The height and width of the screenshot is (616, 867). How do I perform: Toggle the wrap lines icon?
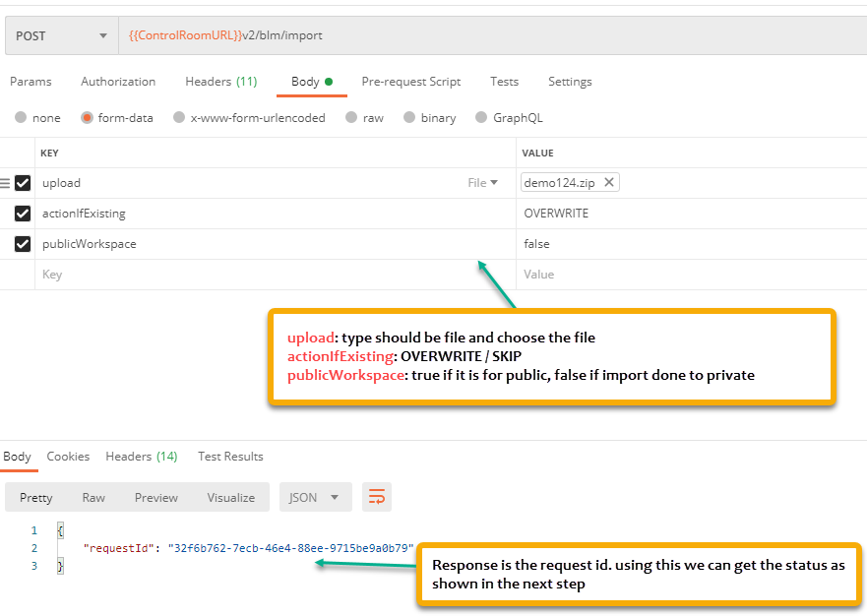point(377,497)
